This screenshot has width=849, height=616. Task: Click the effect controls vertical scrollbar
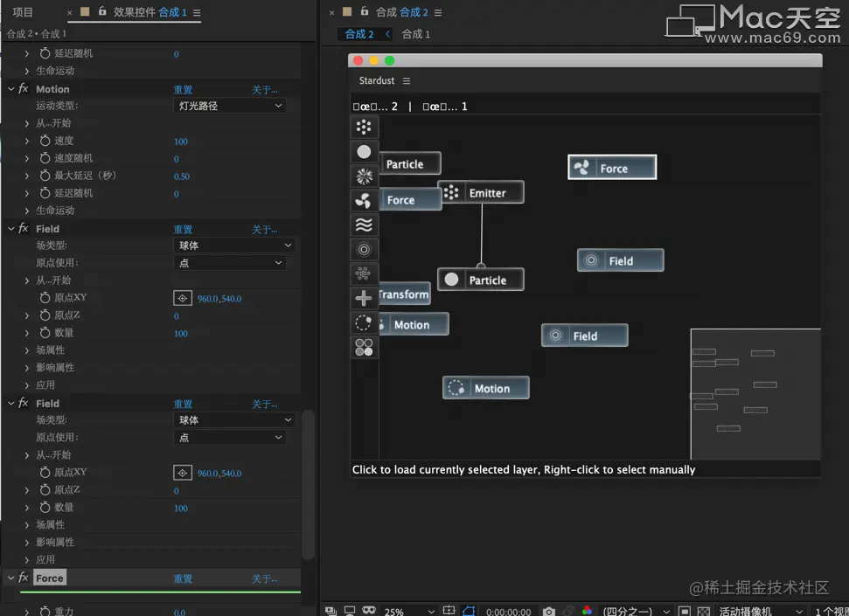[308, 484]
